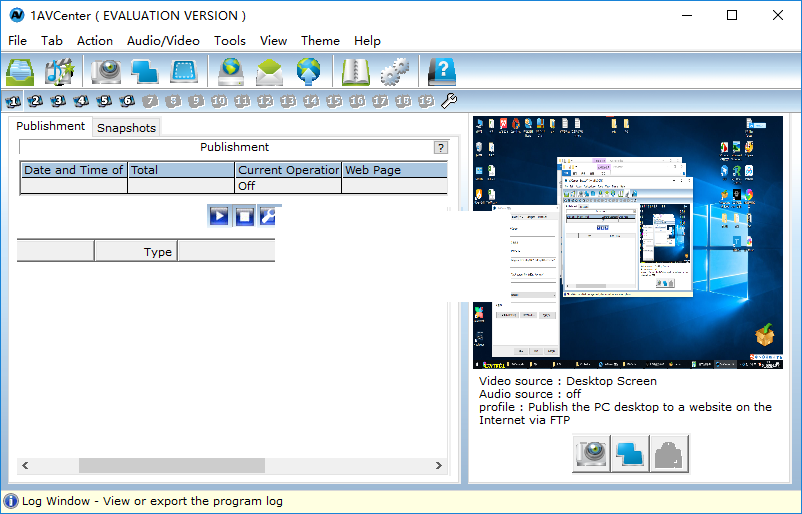Switch to numbered tab 5 icon
The image size is (802, 514).
coord(104,101)
